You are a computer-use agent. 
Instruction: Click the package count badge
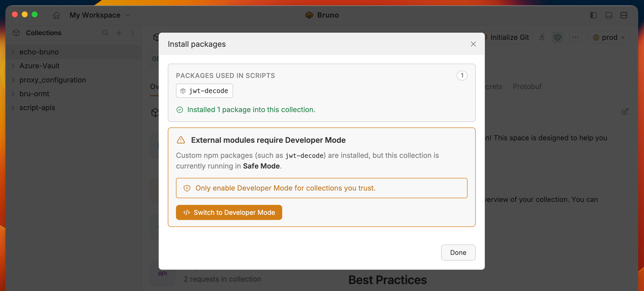(x=462, y=75)
